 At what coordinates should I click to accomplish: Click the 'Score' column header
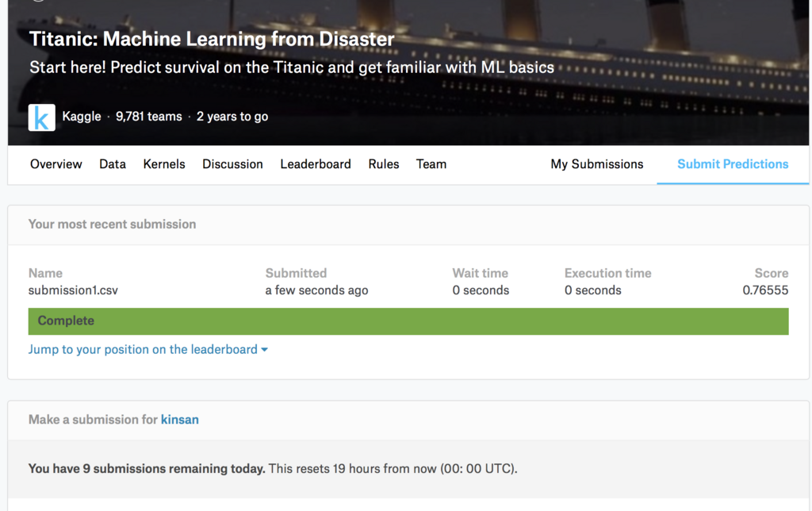(771, 273)
